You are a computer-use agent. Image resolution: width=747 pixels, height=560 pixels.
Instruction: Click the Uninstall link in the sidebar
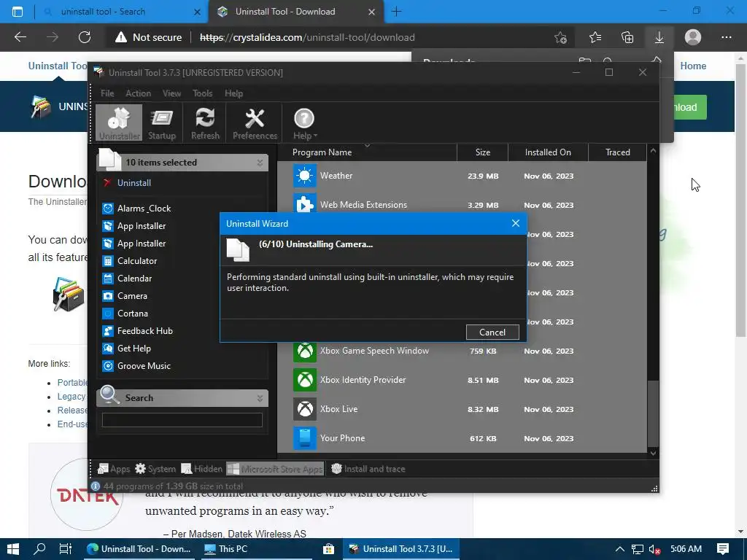(x=134, y=183)
